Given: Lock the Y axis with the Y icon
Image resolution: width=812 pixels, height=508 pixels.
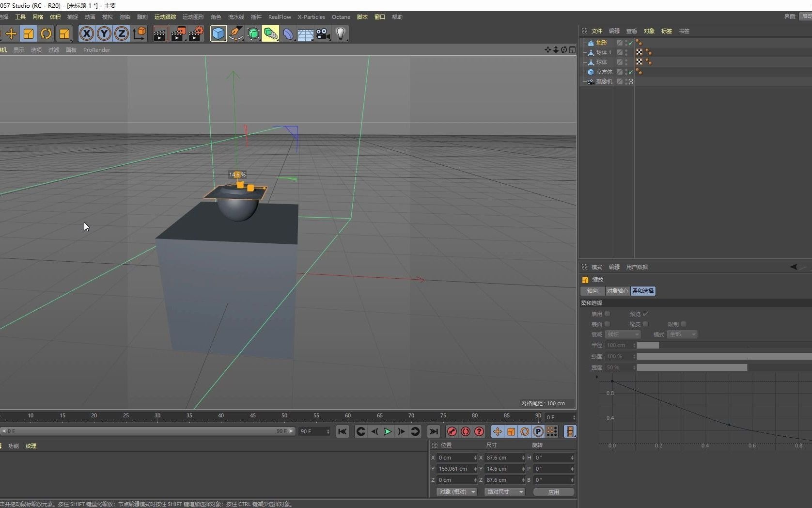Looking at the screenshot, I should [104, 33].
